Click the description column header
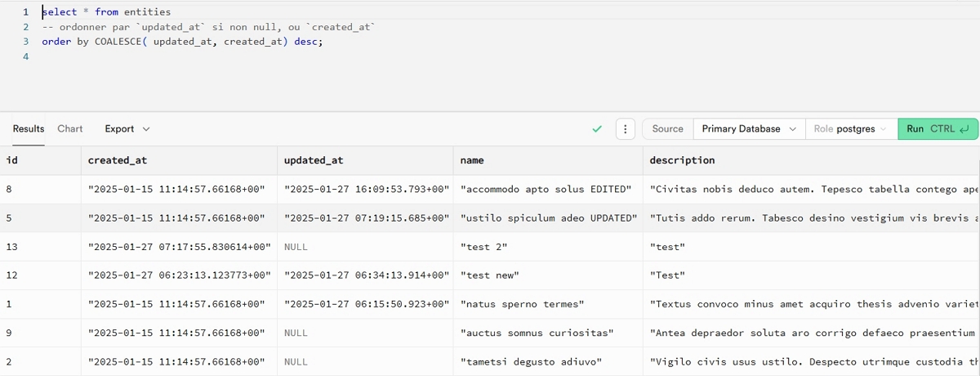This screenshot has height=376, width=980. click(x=682, y=160)
